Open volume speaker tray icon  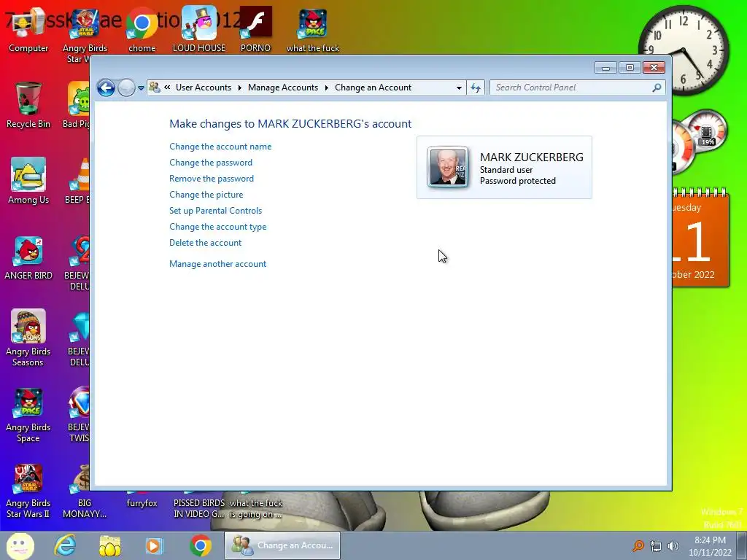pos(673,546)
